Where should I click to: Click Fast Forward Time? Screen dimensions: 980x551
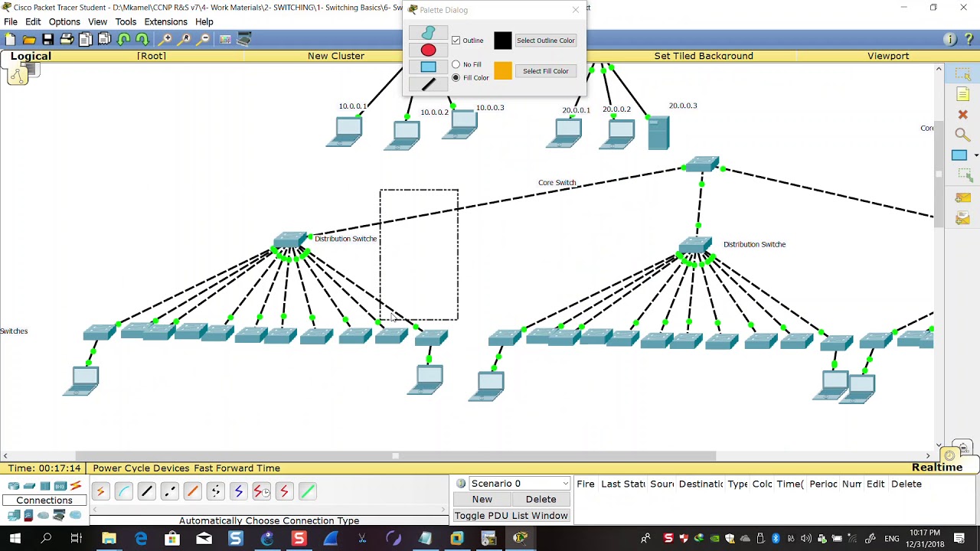237,468
